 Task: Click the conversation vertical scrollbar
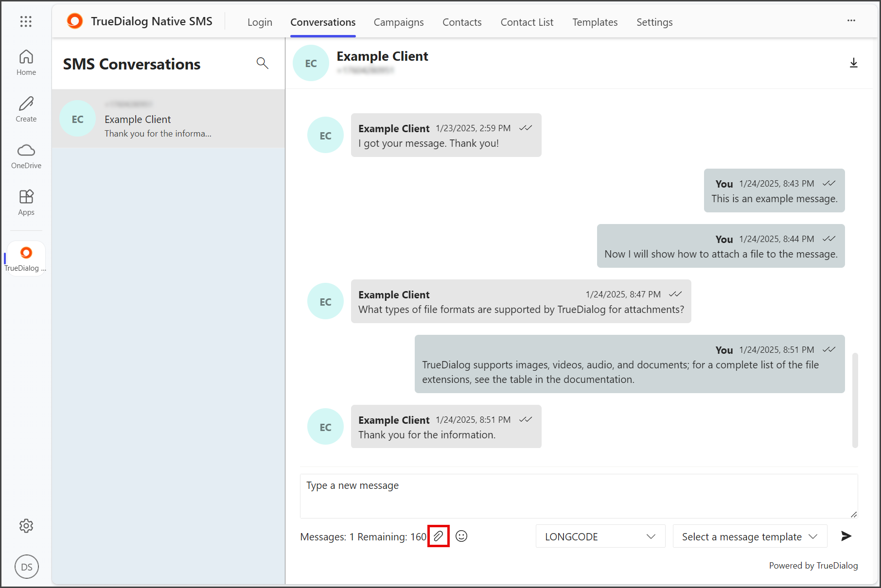click(x=855, y=400)
